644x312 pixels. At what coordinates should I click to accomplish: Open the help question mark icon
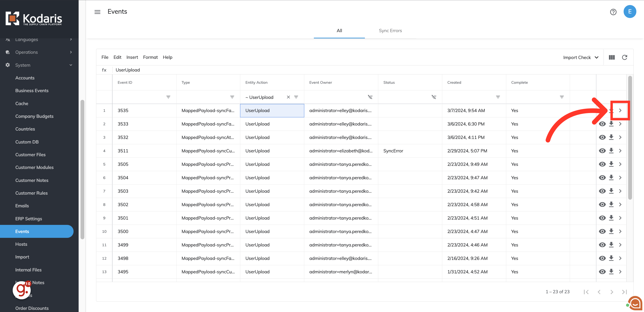pos(613,12)
